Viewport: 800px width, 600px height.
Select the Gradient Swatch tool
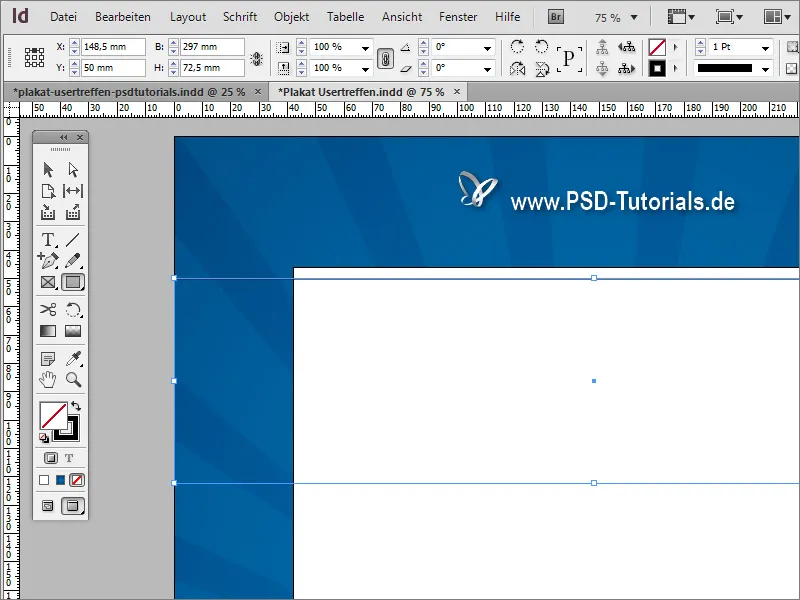pos(48,331)
